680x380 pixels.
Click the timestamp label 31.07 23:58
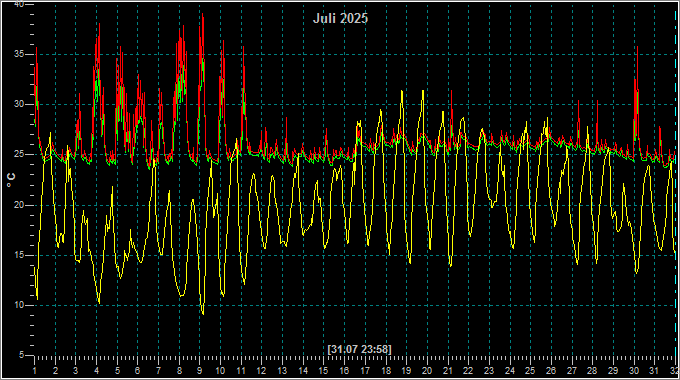pyautogui.click(x=360, y=349)
